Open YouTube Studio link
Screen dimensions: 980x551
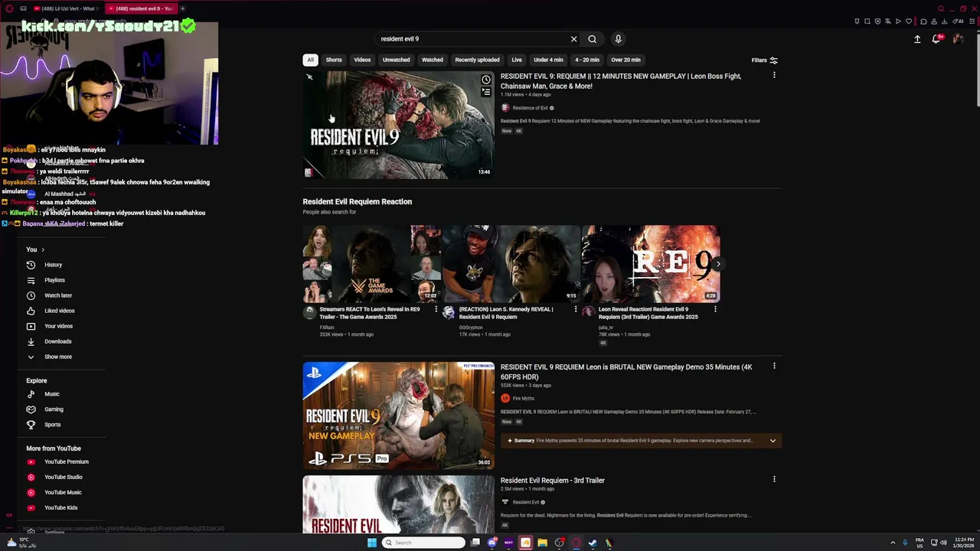click(x=63, y=477)
